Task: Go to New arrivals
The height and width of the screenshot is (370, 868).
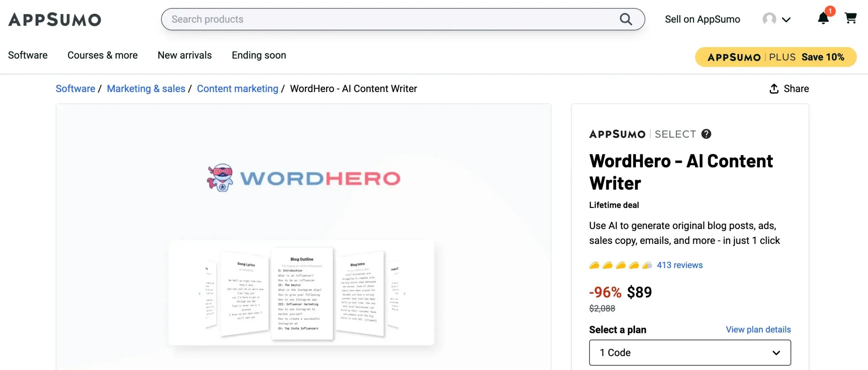Action: tap(184, 55)
